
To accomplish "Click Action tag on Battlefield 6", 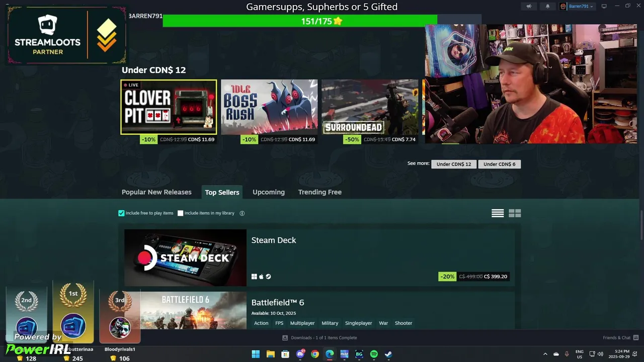I will click(x=261, y=323).
